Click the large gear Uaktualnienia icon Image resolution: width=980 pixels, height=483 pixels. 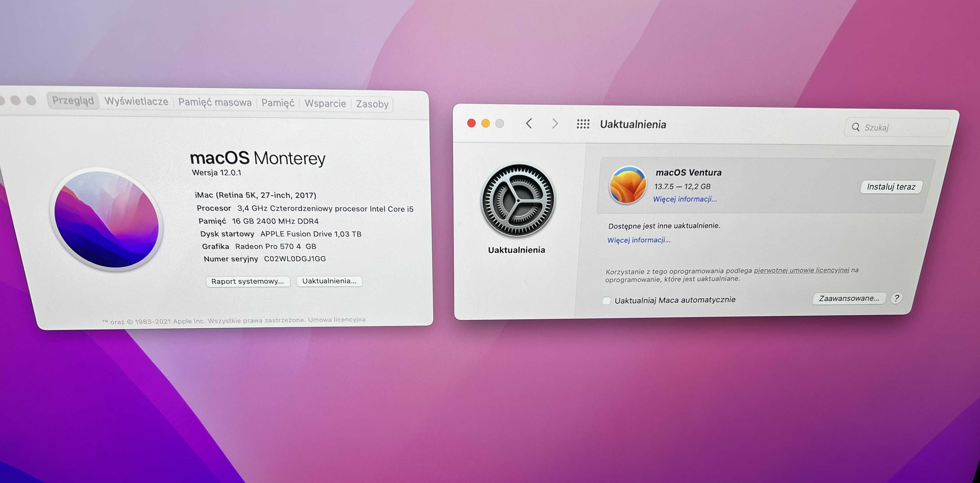click(x=518, y=200)
